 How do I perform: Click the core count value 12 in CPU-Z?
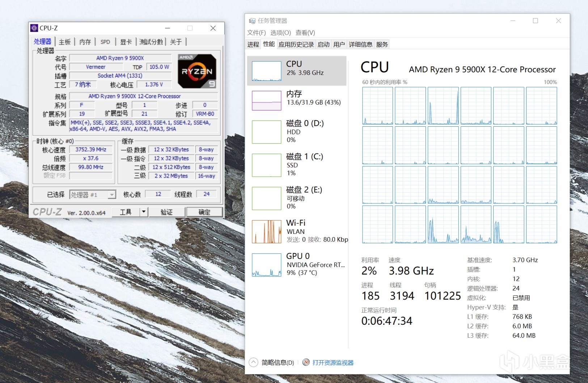(158, 194)
